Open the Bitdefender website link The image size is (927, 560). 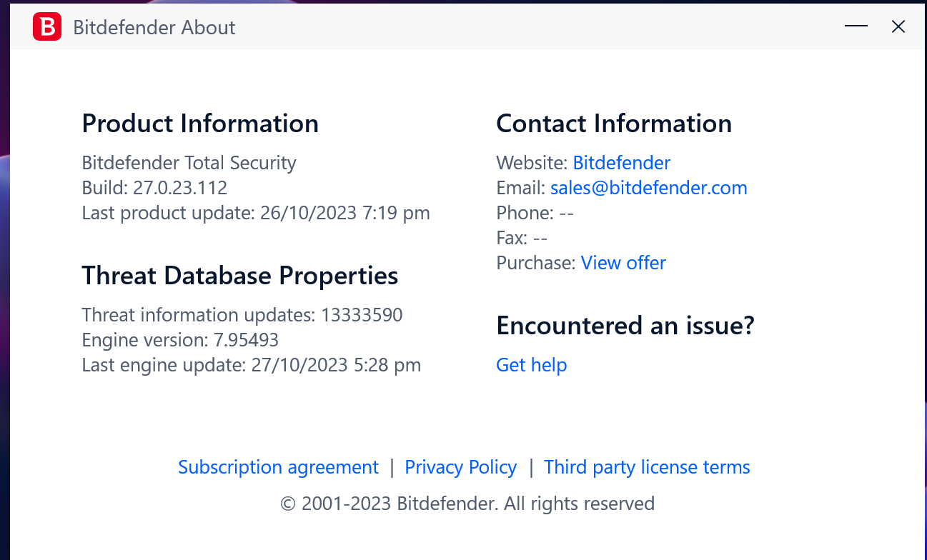[621, 163]
